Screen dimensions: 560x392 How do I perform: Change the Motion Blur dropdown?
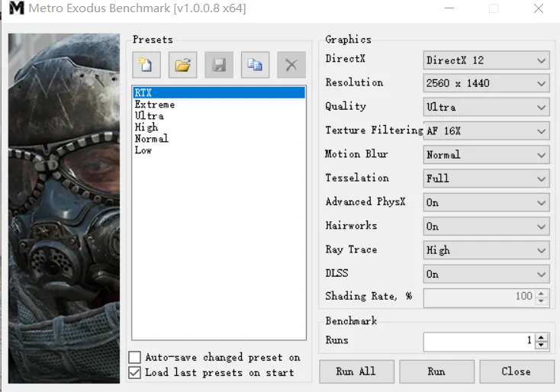[x=486, y=155]
